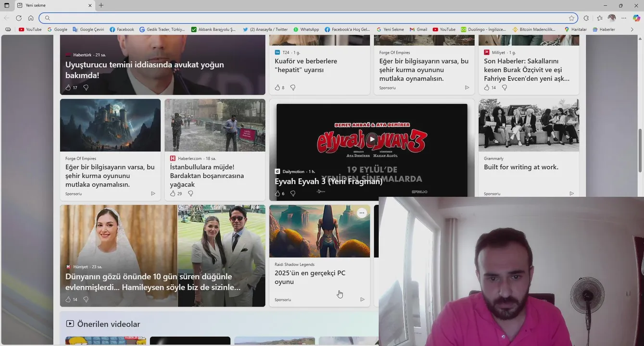
Task: Open the Google bookmark
Action: tap(57, 29)
